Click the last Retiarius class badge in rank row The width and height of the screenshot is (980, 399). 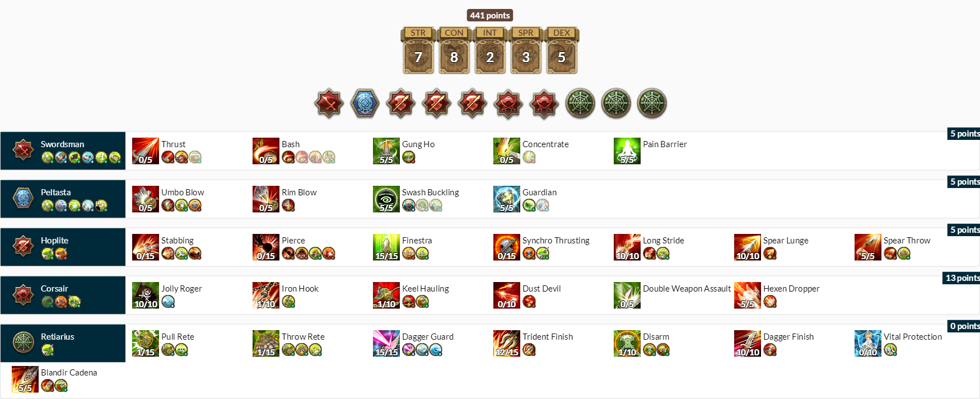click(x=652, y=104)
